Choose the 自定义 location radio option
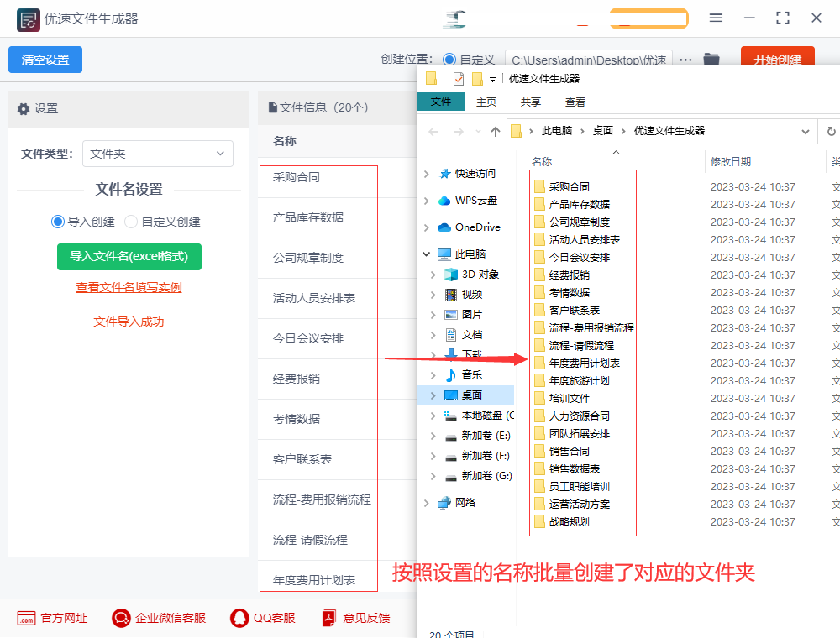This screenshot has width=840, height=638. 449,60
